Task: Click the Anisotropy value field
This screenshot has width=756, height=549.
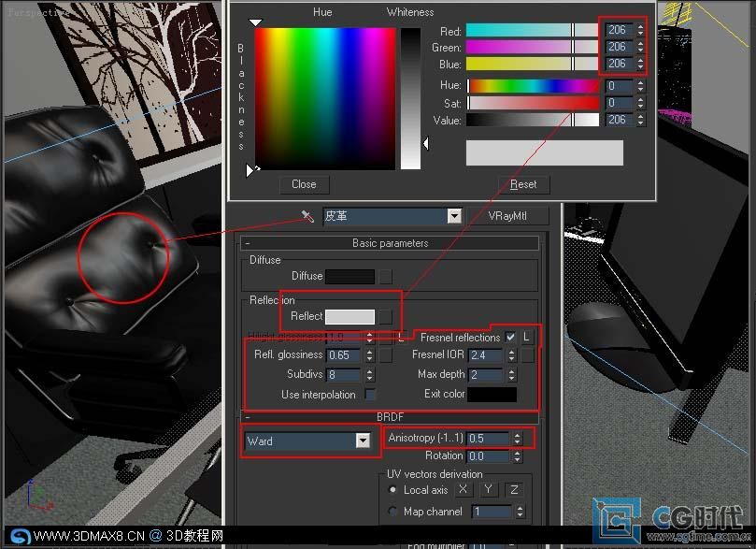Action: click(488, 438)
